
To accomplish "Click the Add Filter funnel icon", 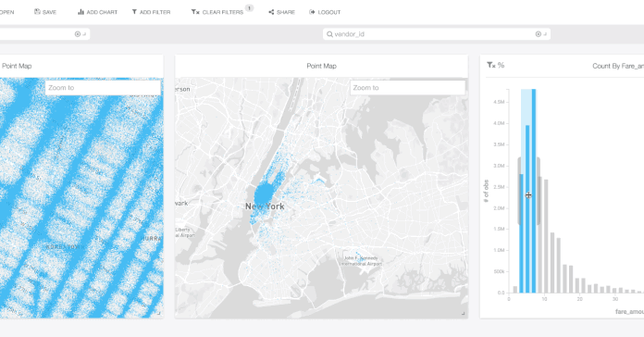I will click(134, 12).
